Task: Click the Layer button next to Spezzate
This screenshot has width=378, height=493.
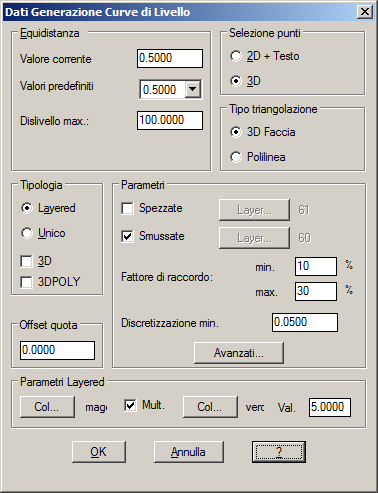Action: 254,210
